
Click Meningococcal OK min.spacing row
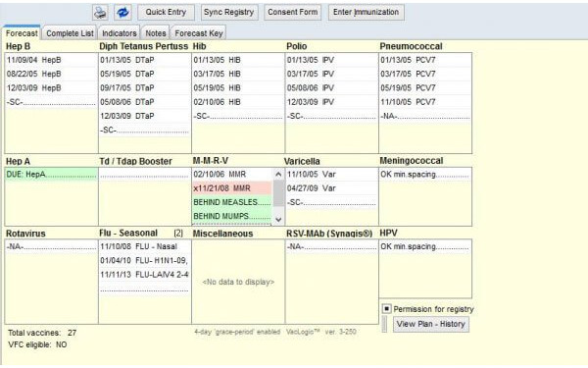point(425,175)
